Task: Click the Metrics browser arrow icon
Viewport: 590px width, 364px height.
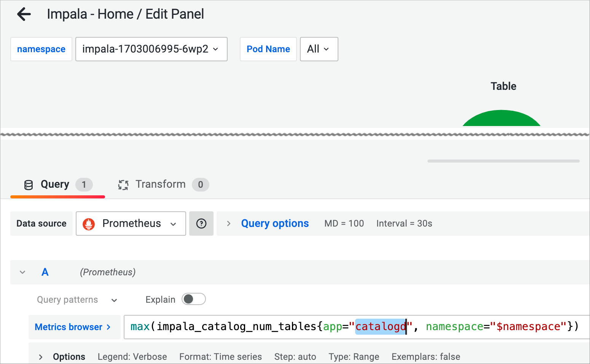Action: click(x=108, y=327)
